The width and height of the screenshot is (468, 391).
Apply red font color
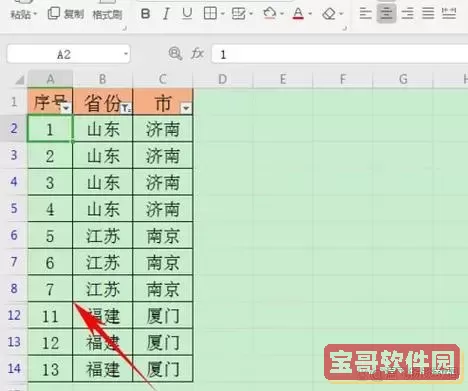(x=298, y=14)
